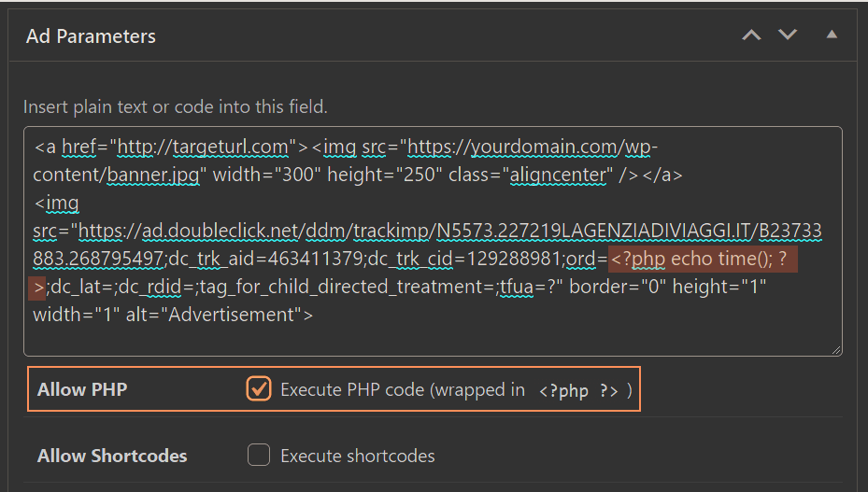
Task: Click the 'Insert plain text or code' hint
Action: coord(176,106)
